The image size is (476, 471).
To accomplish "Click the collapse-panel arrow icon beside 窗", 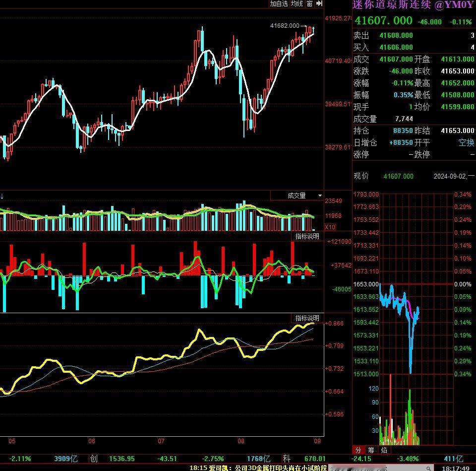I will pyautogui.click(x=319, y=3).
